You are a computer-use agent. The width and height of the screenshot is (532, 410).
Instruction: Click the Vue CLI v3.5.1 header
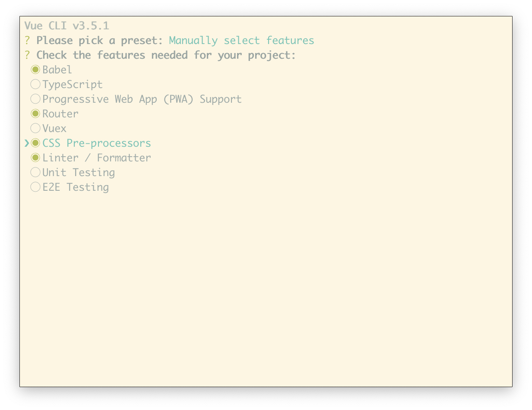point(66,26)
